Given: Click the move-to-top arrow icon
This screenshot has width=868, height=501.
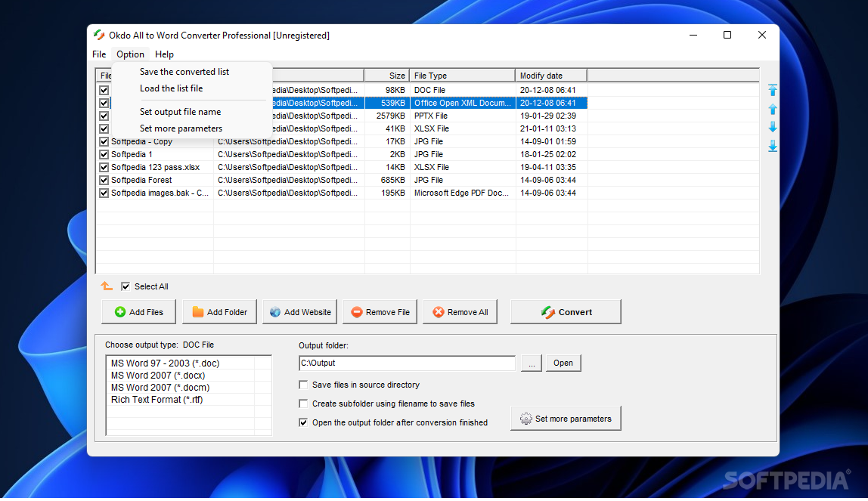Looking at the screenshot, I should (x=773, y=90).
